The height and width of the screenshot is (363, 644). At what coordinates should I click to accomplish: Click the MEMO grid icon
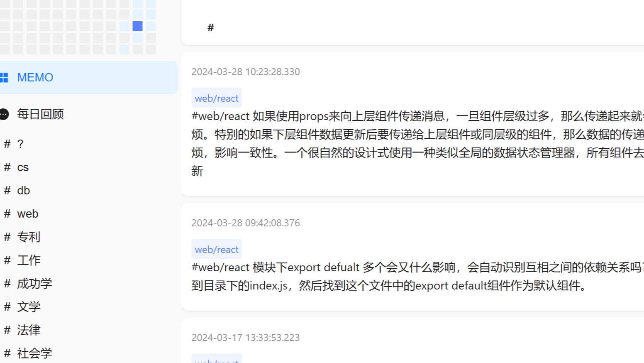click(x=4, y=78)
